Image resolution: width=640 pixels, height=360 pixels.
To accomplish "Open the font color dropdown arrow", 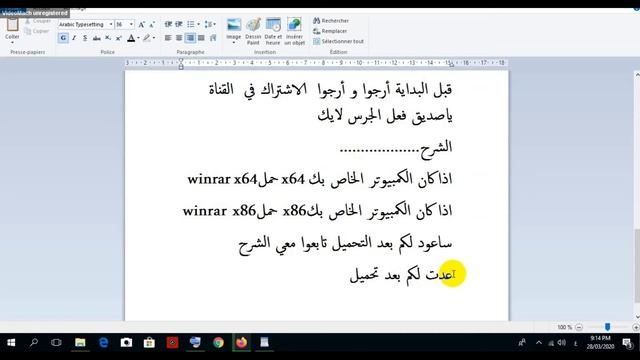I will click(x=138, y=38).
